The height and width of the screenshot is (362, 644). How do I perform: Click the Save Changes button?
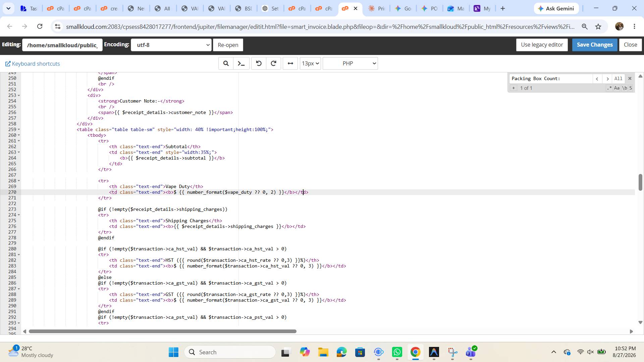pyautogui.click(x=595, y=45)
